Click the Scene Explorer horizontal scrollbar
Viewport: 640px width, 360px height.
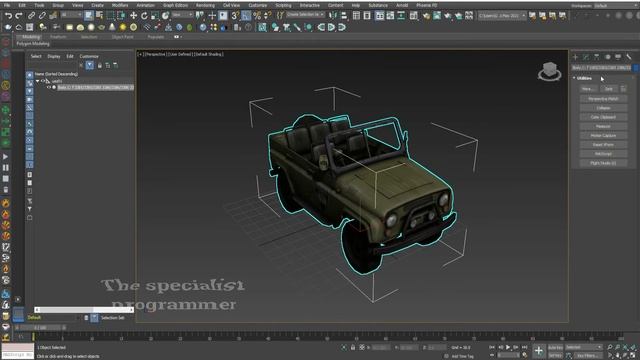tap(84, 310)
